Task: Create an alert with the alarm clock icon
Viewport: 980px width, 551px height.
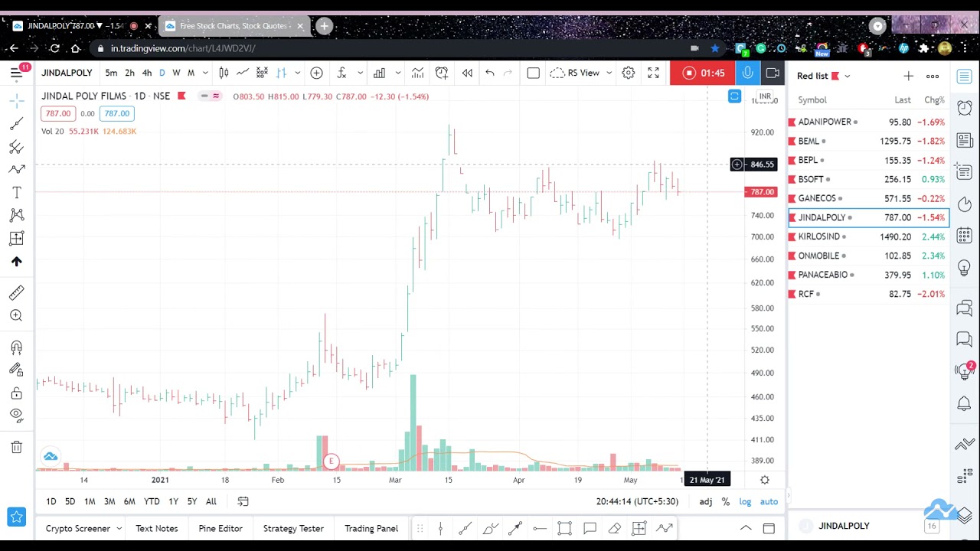Action: [442, 73]
